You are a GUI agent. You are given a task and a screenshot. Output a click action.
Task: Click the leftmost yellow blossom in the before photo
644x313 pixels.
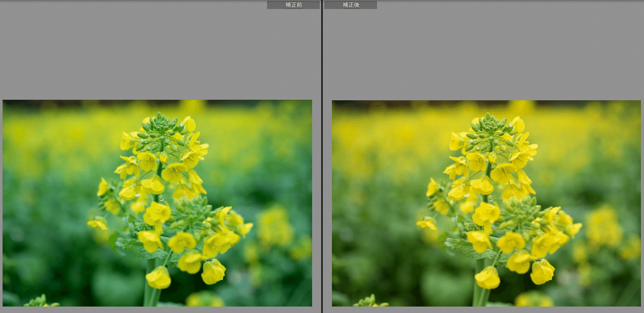click(x=97, y=224)
